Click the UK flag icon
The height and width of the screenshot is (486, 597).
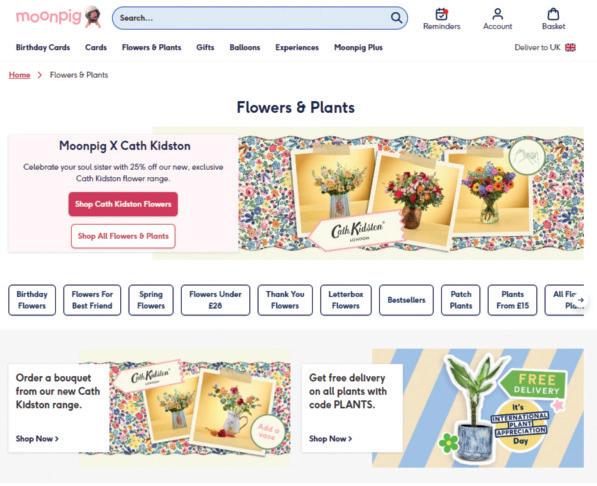570,47
